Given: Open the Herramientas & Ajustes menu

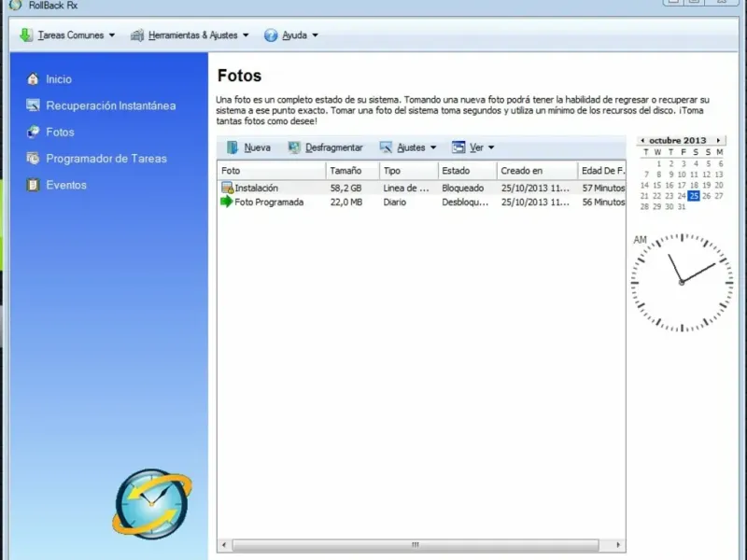Looking at the screenshot, I should click(x=190, y=35).
